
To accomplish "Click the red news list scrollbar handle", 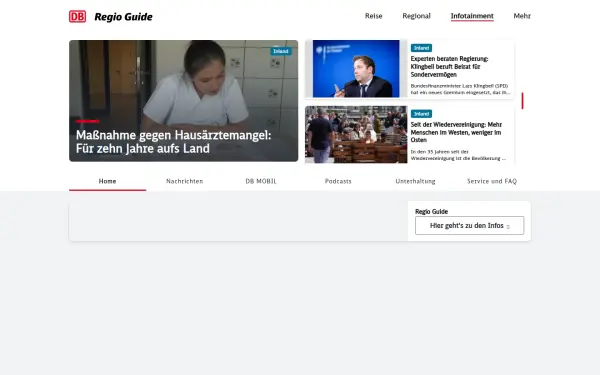I will pos(522,101).
